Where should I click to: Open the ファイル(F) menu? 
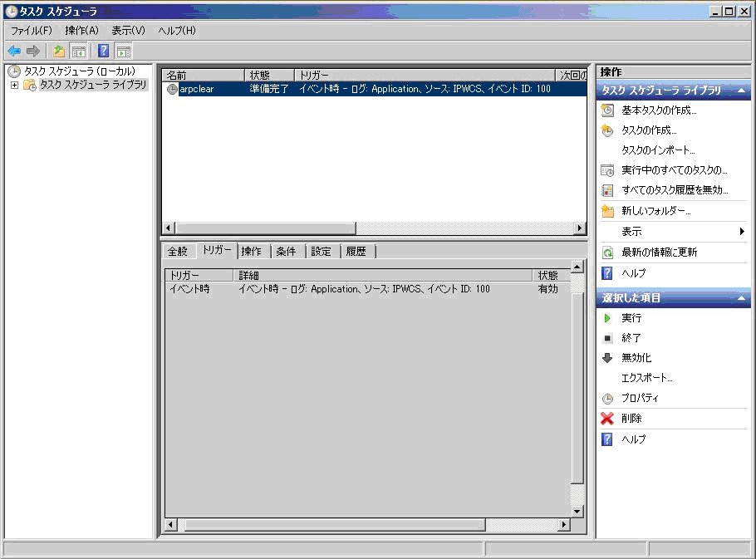coord(32,31)
